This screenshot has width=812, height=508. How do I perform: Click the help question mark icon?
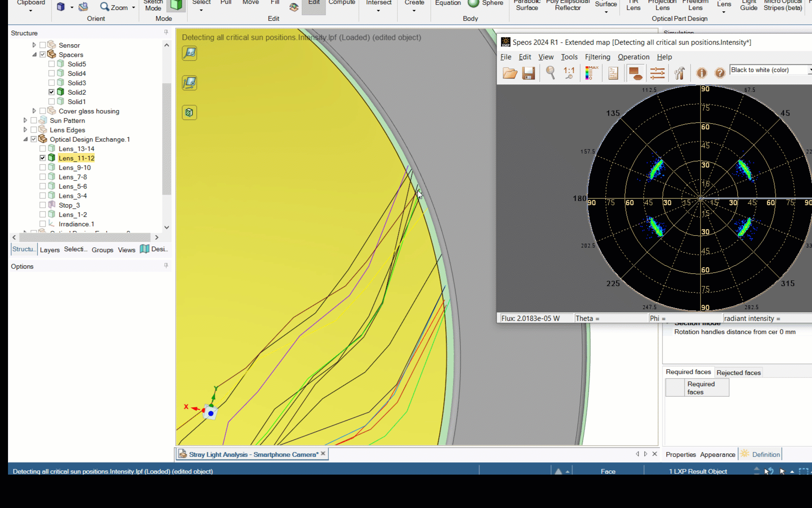pyautogui.click(x=720, y=73)
